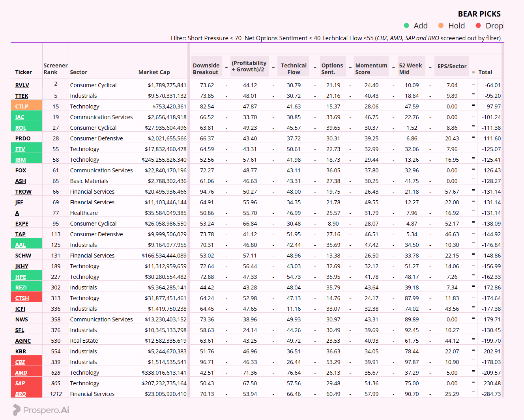Screen dimensions: 524x420
Task: Open the TROW ticker link
Action: click(23, 192)
